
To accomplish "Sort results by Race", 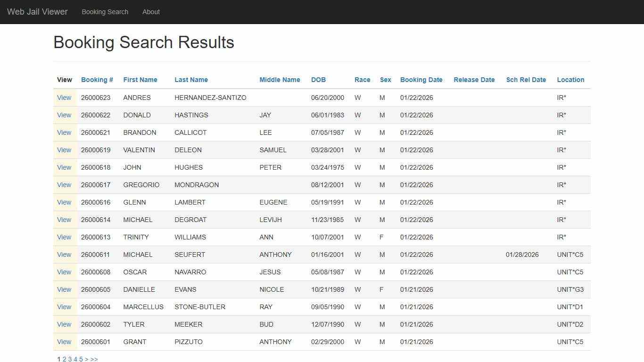I will [362, 80].
